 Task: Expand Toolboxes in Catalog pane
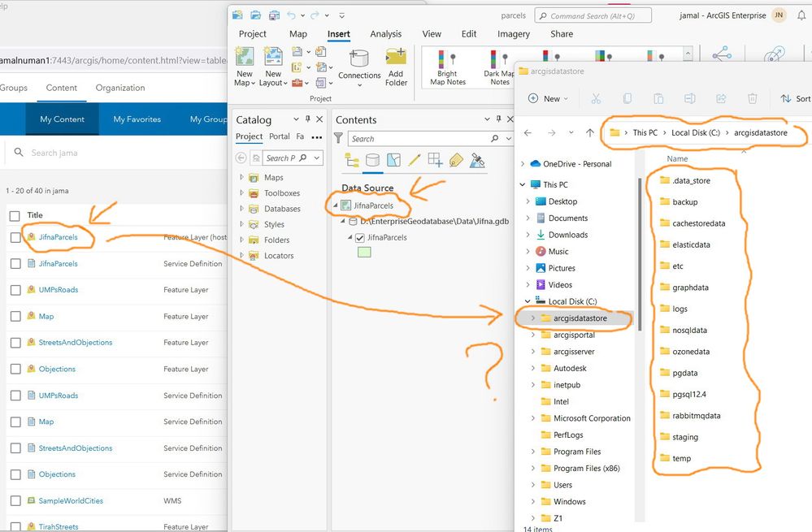click(x=241, y=192)
